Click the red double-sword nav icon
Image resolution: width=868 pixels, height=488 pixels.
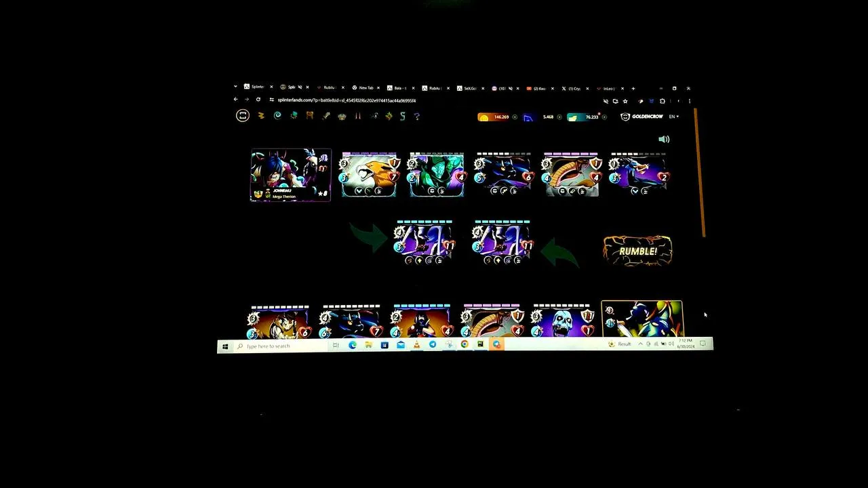click(358, 116)
